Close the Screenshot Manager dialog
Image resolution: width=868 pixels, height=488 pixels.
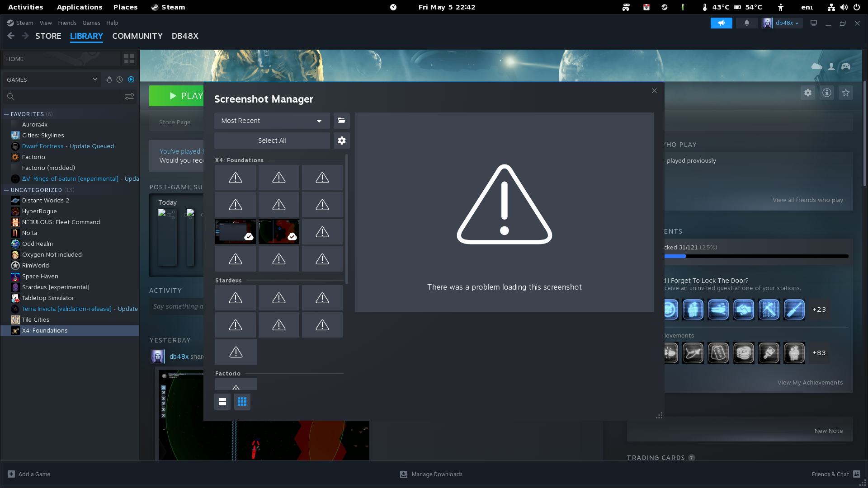[654, 91]
